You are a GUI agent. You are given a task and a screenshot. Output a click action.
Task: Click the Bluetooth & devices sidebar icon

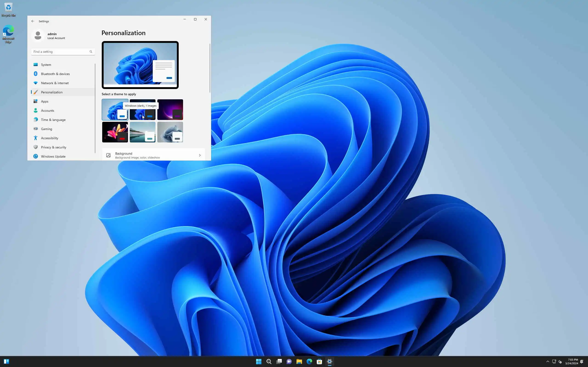click(35, 74)
